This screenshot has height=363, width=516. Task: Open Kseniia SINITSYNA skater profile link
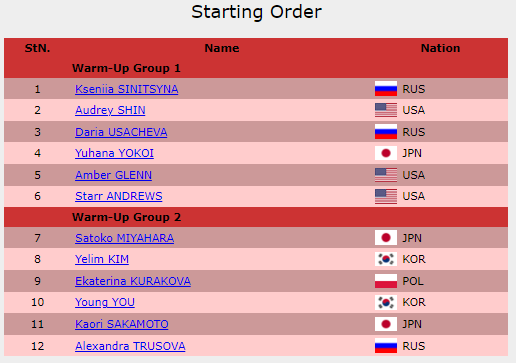tap(127, 89)
